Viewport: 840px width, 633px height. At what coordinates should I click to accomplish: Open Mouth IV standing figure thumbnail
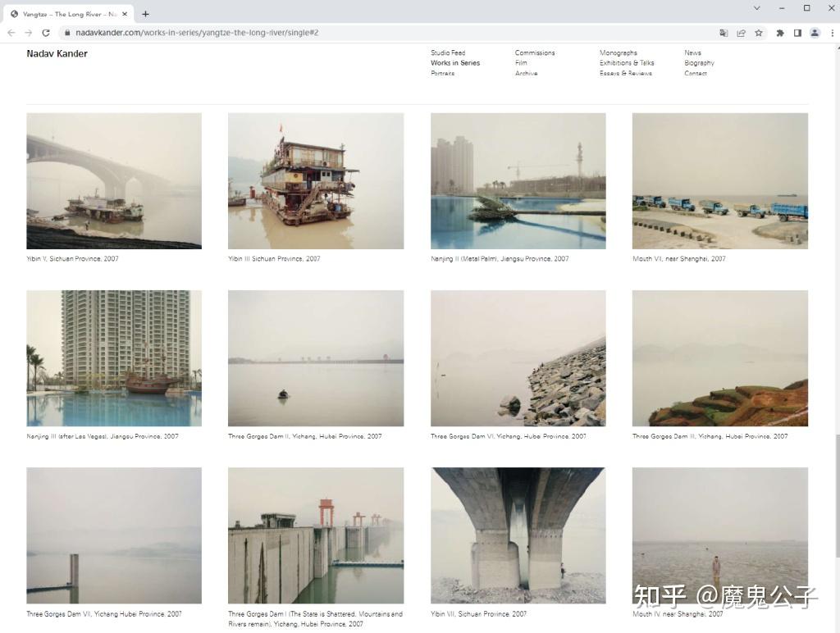point(720,535)
